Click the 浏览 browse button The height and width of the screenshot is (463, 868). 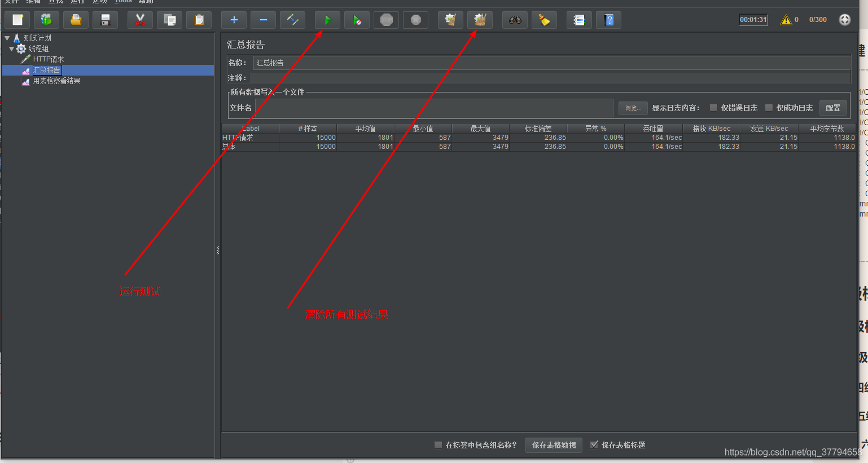pyautogui.click(x=633, y=108)
